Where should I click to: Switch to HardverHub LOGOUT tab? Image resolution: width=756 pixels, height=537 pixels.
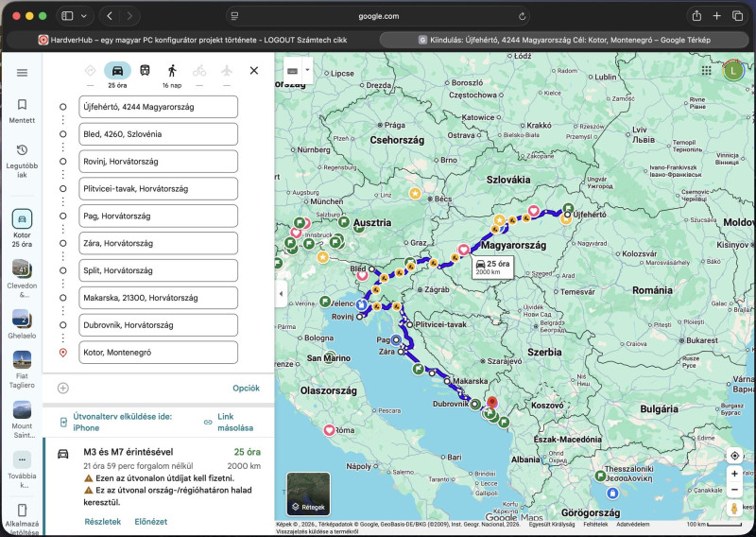pos(193,40)
